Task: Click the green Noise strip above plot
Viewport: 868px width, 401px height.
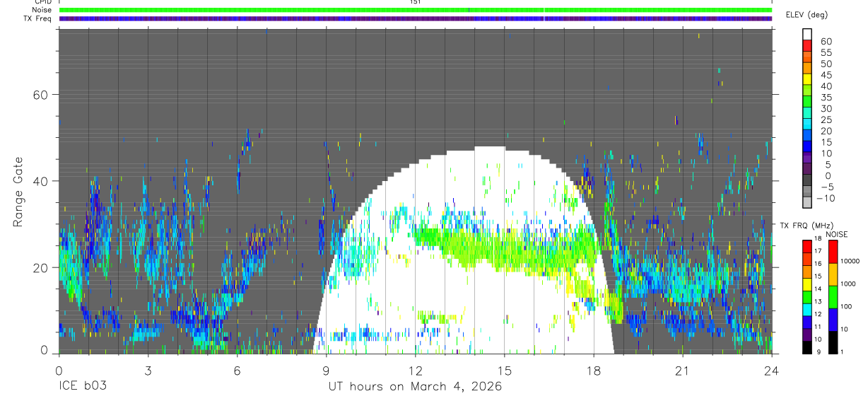Action: click(416, 10)
